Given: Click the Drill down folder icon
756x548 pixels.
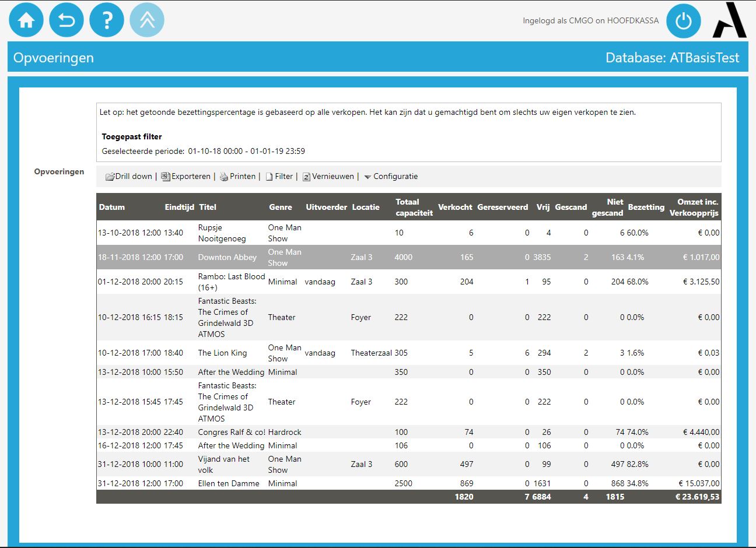Looking at the screenshot, I should (x=110, y=177).
